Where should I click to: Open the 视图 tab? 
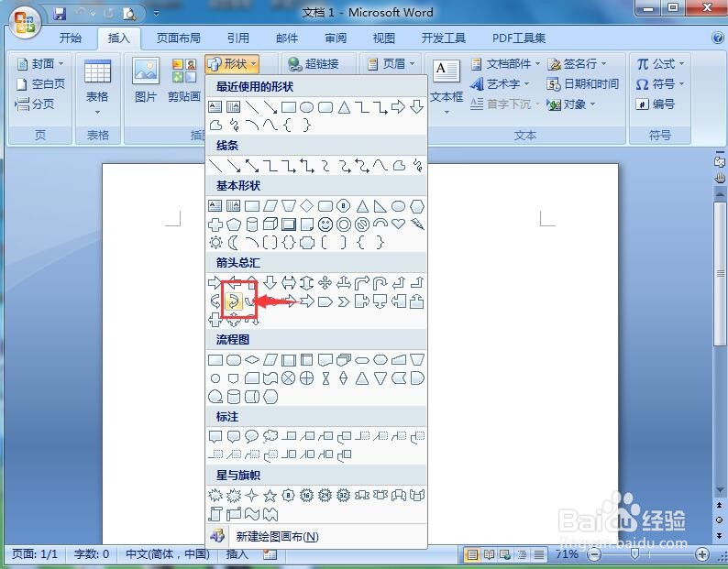pyautogui.click(x=384, y=38)
